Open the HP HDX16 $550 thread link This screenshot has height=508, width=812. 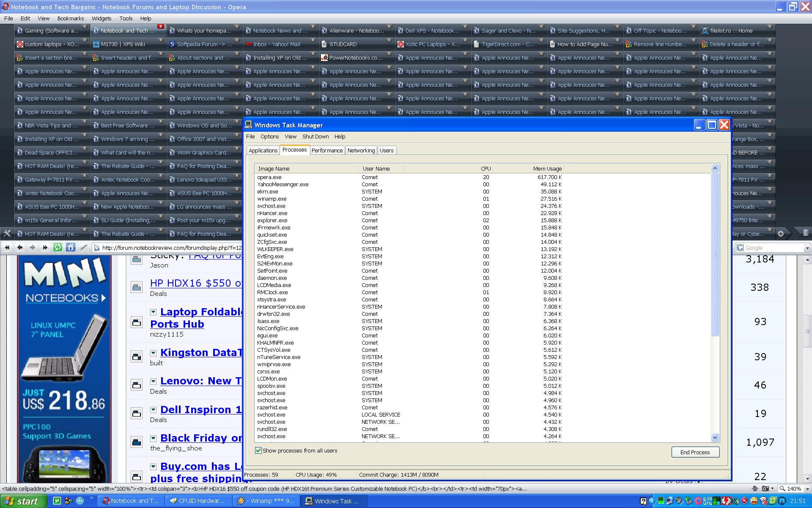point(196,283)
